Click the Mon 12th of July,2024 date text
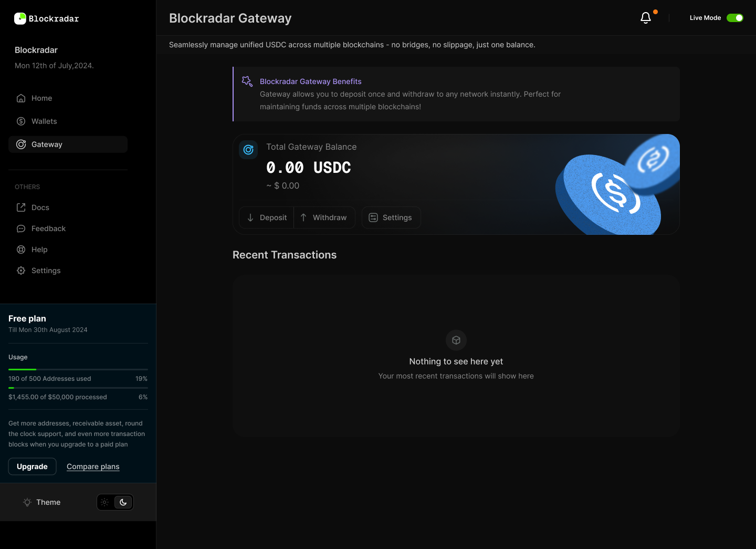This screenshot has height=549, width=756. click(x=54, y=66)
